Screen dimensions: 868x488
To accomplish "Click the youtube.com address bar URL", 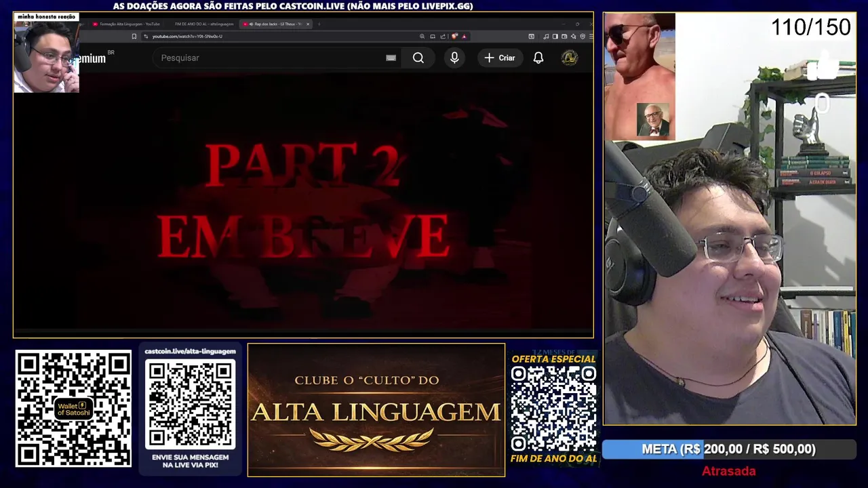I will pyautogui.click(x=187, y=37).
